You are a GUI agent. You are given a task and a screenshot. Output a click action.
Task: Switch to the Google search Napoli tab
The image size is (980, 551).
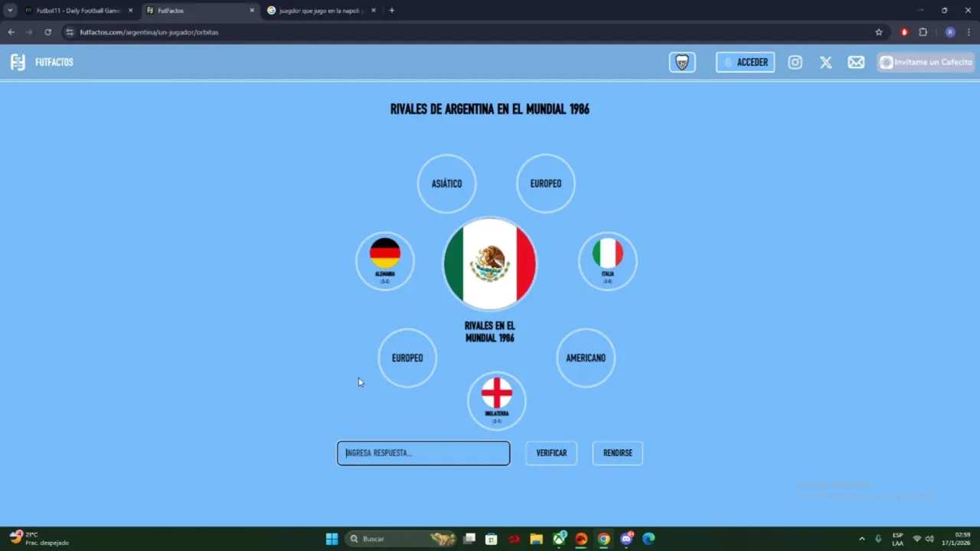pyautogui.click(x=320, y=11)
